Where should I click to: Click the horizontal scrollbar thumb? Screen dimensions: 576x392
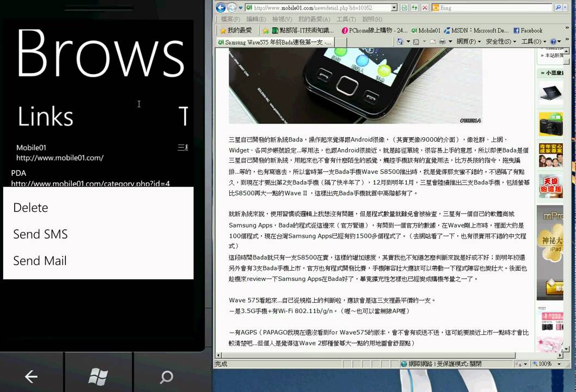369,356
